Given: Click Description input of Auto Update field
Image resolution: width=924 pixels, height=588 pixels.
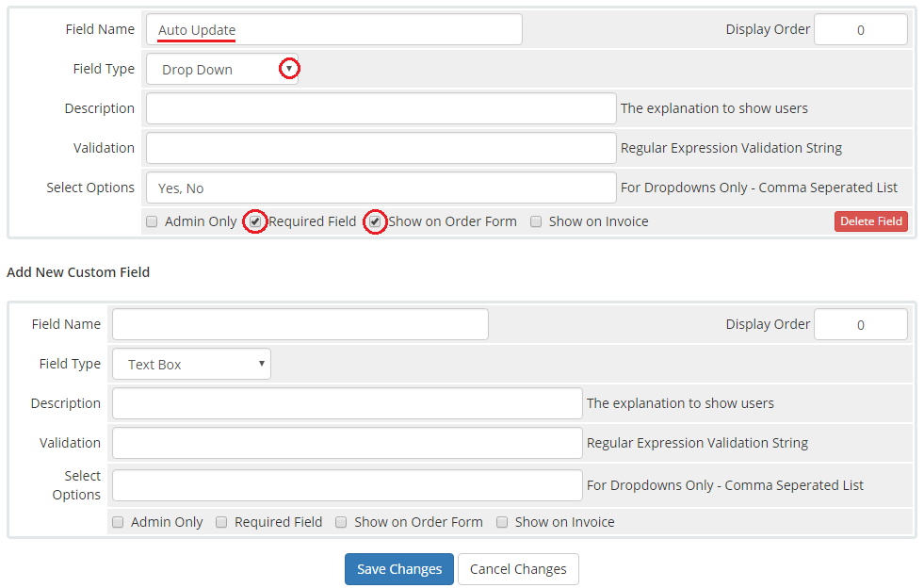Looking at the screenshot, I should (x=381, y=108).
